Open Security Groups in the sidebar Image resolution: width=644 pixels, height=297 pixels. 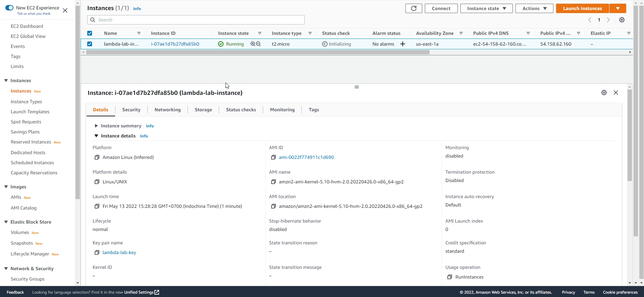point(28,279)
